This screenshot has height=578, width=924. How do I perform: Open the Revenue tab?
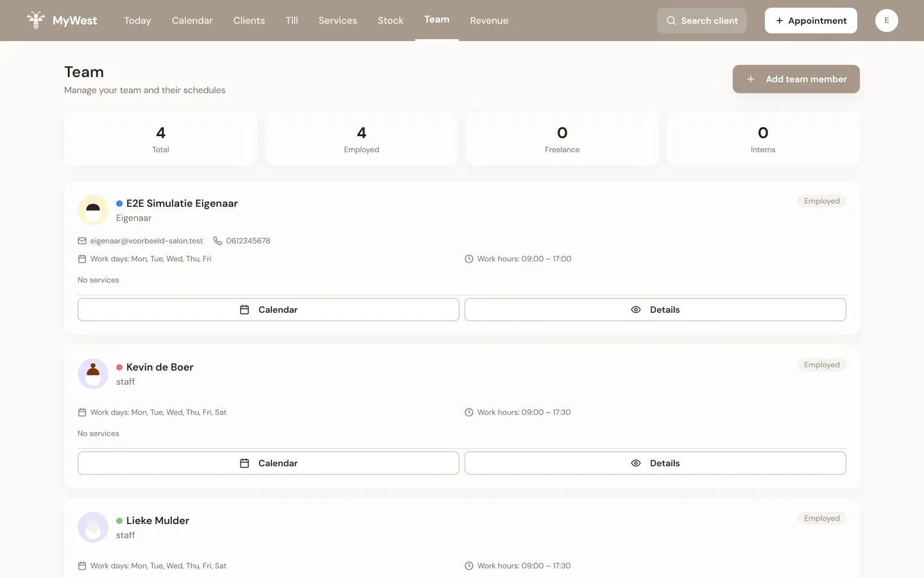tap(489, 21)
